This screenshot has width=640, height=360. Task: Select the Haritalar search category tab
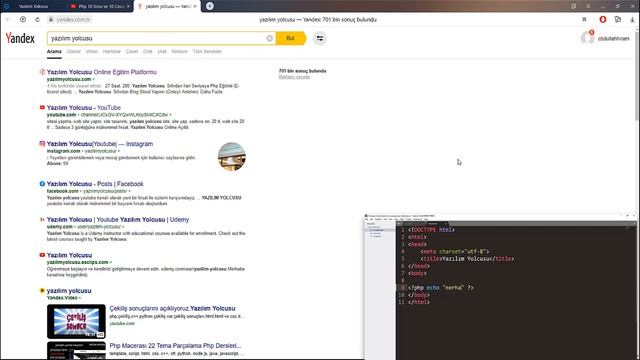111,51
